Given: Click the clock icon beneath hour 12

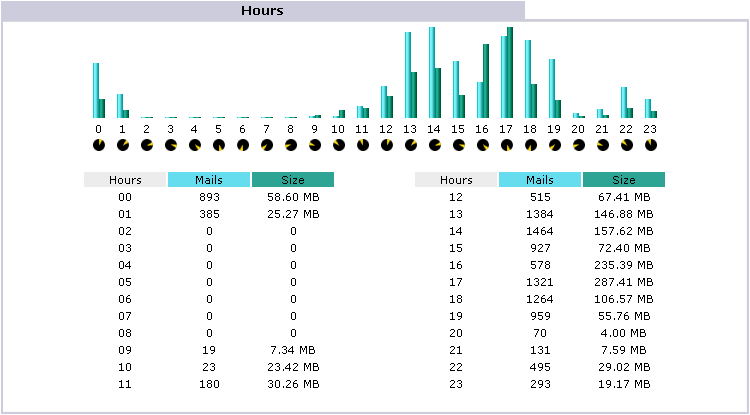Looking at the screenshot, I should pos(387,145).
